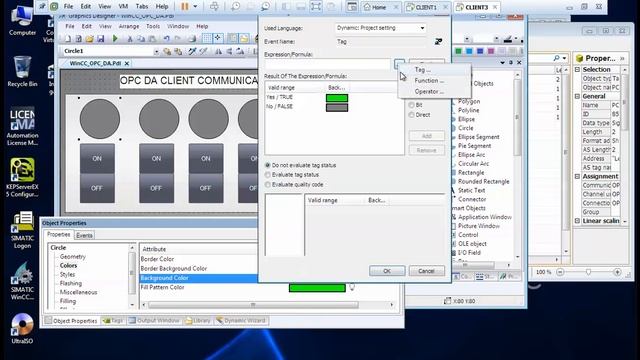Switch to the CLIENT1 VM tab

[x=427, y=7]
